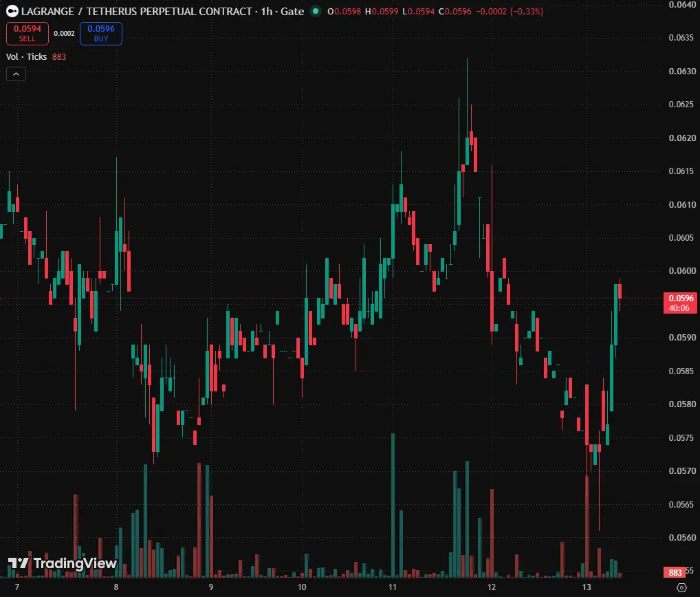Click the date label 10 on time axis
The width and height of the screenshot is (700, 597).
(302, 587)
